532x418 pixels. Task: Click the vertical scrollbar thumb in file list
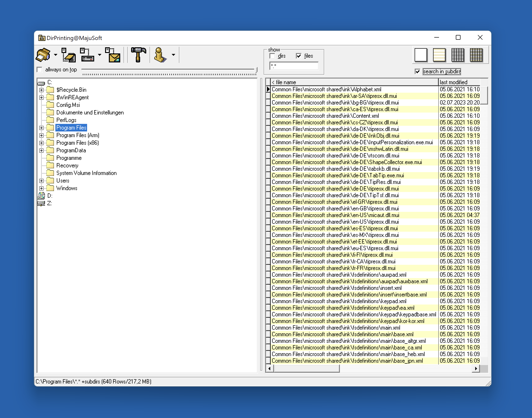coord(484,95)
